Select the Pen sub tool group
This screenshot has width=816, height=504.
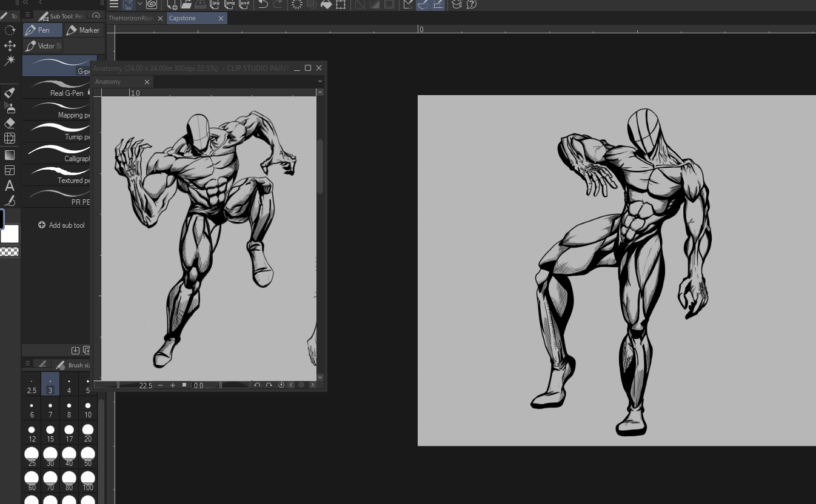coord(42,30)
